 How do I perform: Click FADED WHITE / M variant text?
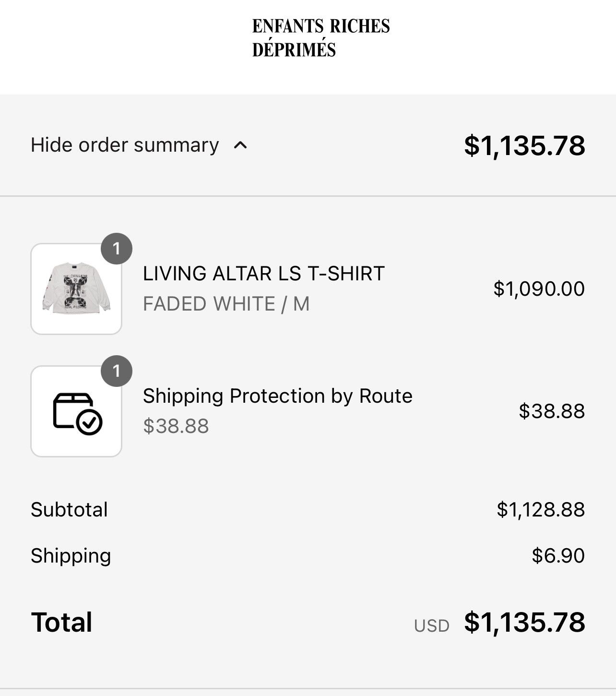pos(226,304)
